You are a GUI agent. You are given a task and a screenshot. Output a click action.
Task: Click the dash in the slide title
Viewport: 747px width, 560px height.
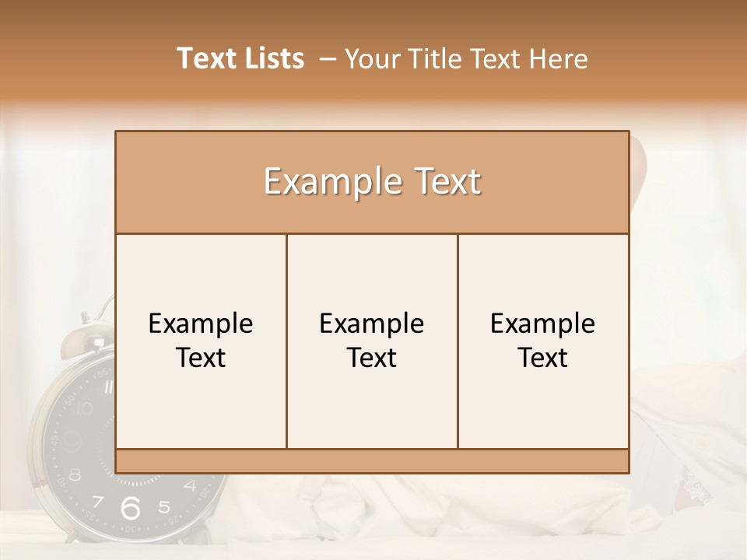(328, 59)
